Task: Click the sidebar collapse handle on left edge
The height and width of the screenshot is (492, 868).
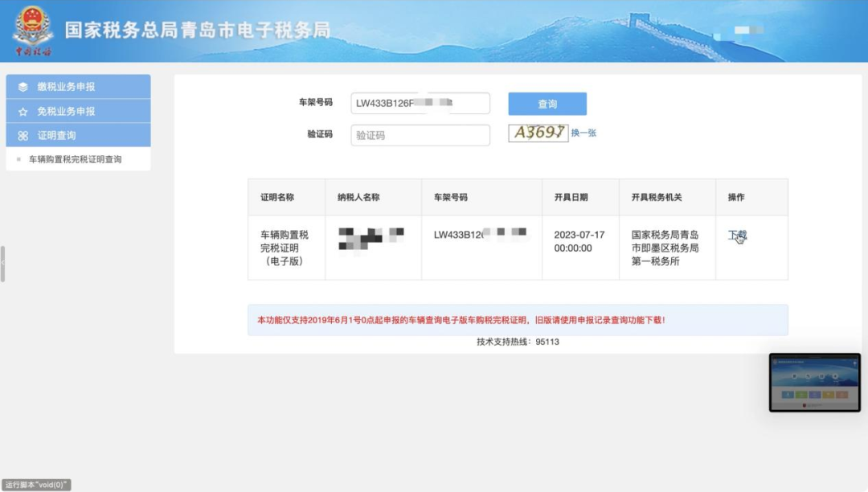Action: tap(2, 264)
